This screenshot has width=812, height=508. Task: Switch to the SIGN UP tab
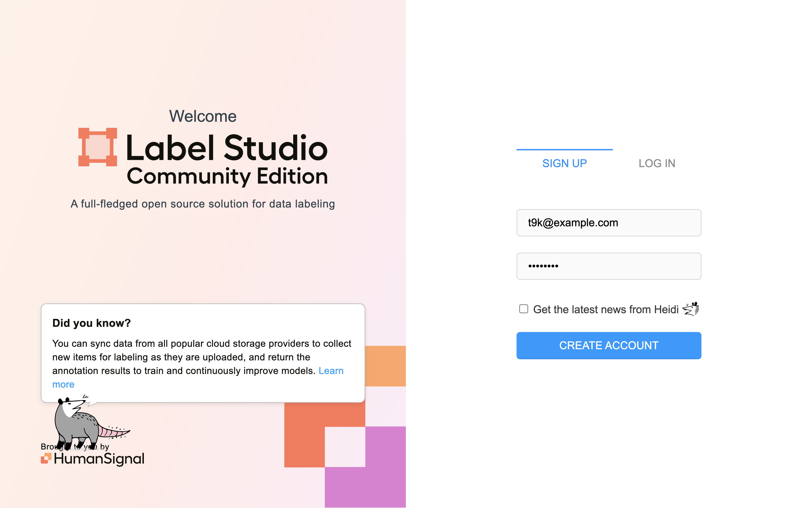(x=564, y=163)
